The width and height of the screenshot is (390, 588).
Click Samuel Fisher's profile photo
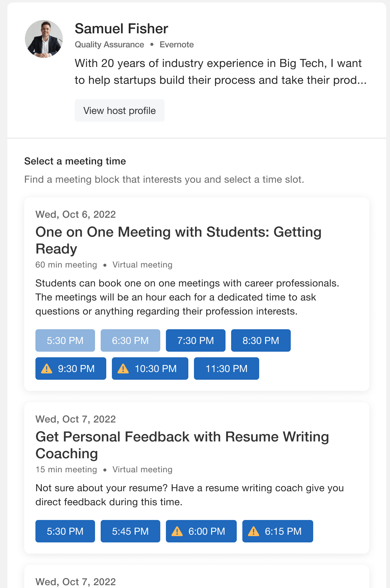[44, 39]
